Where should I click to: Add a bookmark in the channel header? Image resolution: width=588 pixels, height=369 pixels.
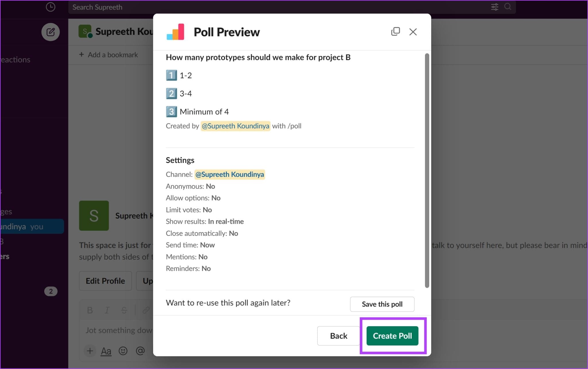tap(109, 55)
